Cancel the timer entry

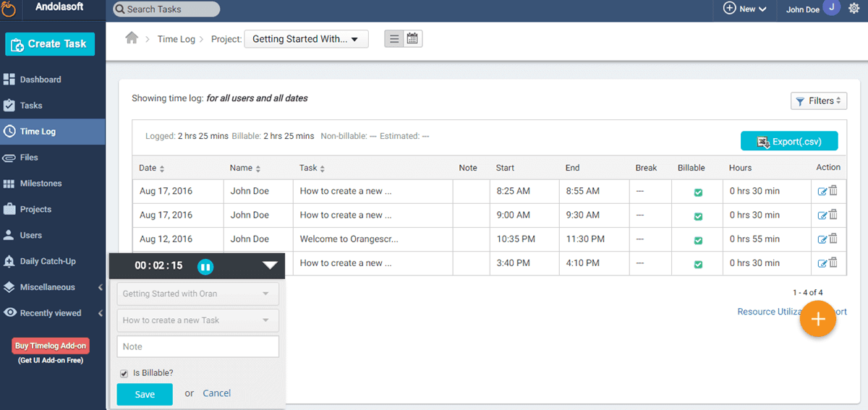(217, 393)
